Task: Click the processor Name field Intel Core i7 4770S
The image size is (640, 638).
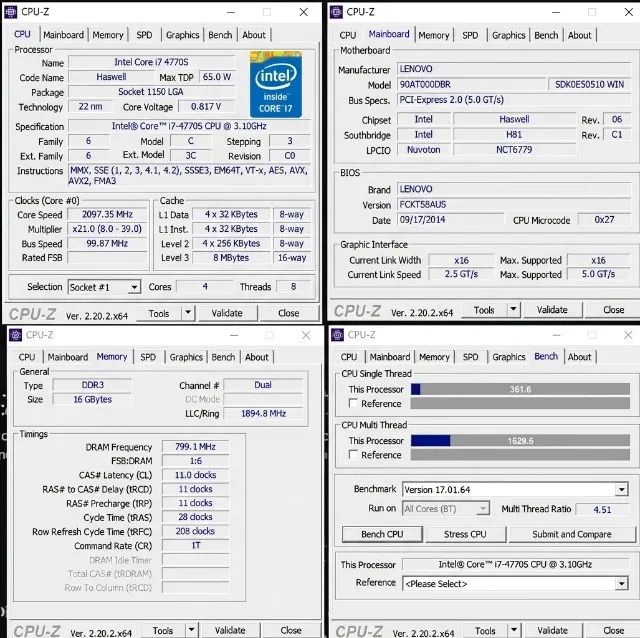Action: (151, 62)
